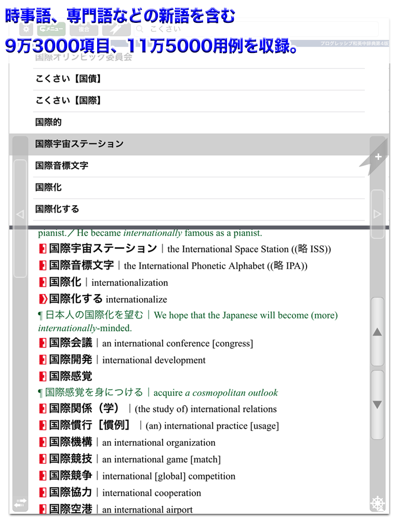Select list row 国際的
The image size is (399, 532).
click(x=199, y=123)
